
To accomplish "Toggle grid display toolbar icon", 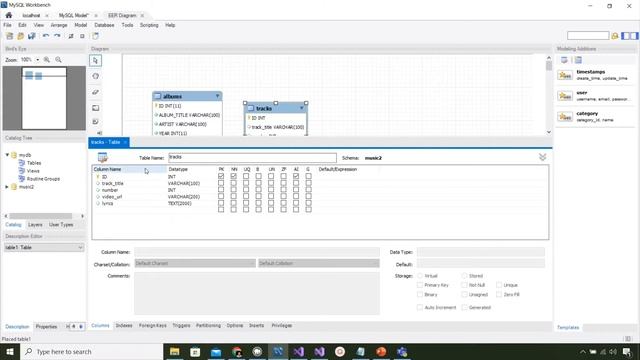I will click(71, 36).
